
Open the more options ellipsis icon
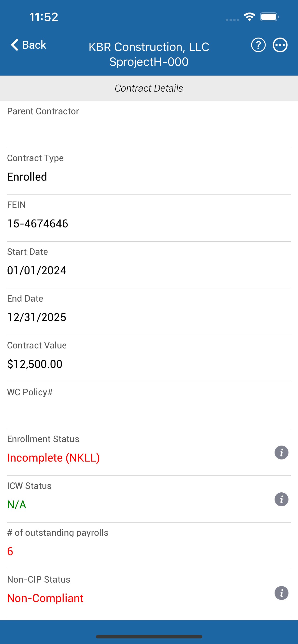point(280,45)
